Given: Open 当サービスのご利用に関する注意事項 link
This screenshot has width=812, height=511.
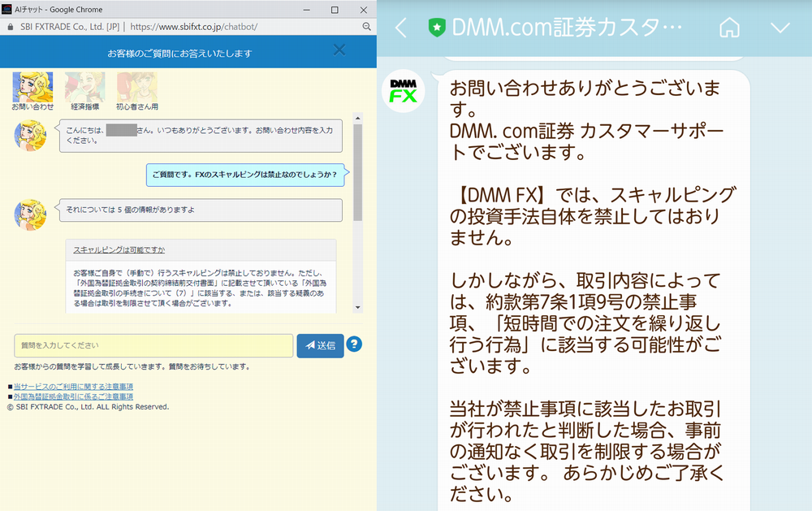Looking at the screenshot, I should [73, 387].
